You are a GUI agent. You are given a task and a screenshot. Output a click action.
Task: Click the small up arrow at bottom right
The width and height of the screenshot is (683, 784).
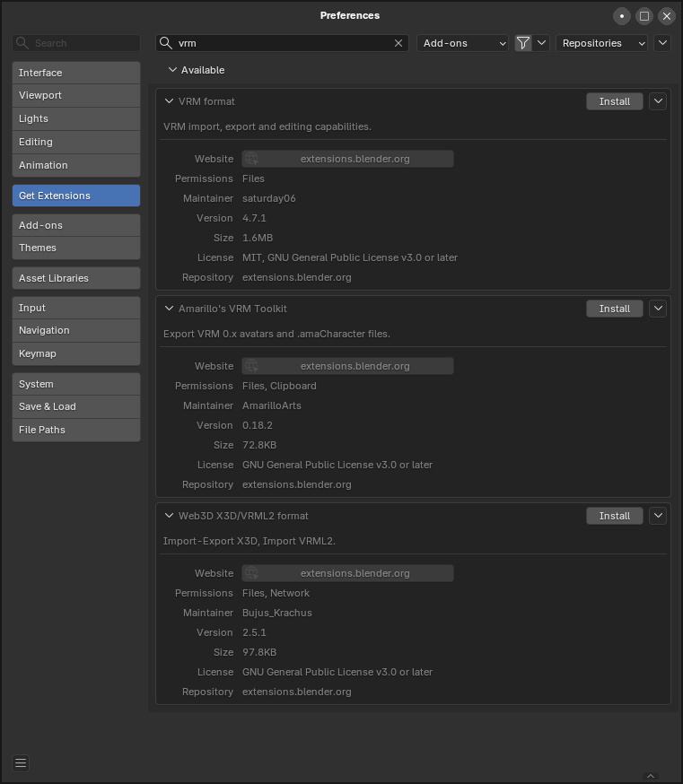[651, 776]
